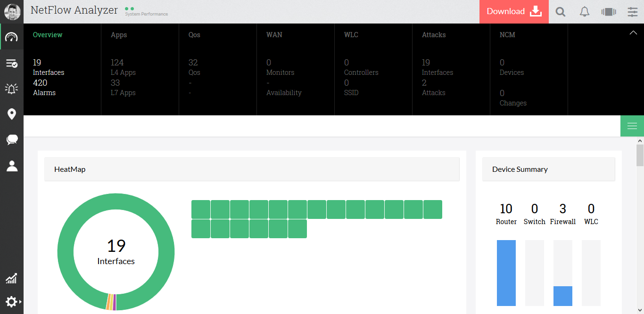Screen dimensions: 644x314
Task: Click the Download button
Action: pyautogui.click(x=514, y=12)
